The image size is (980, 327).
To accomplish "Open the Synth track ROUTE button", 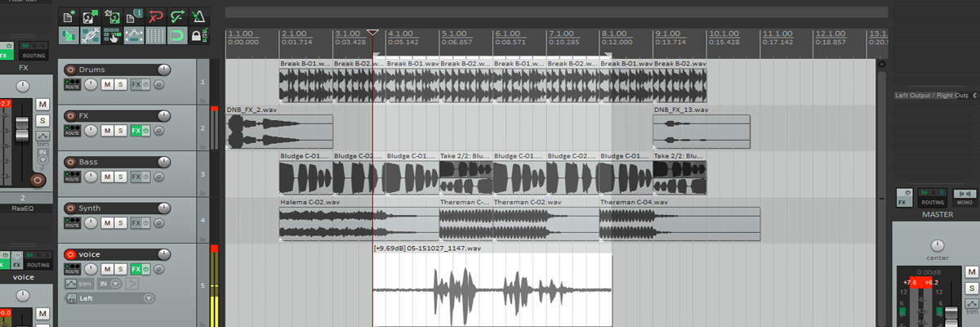I will point(72,222).
